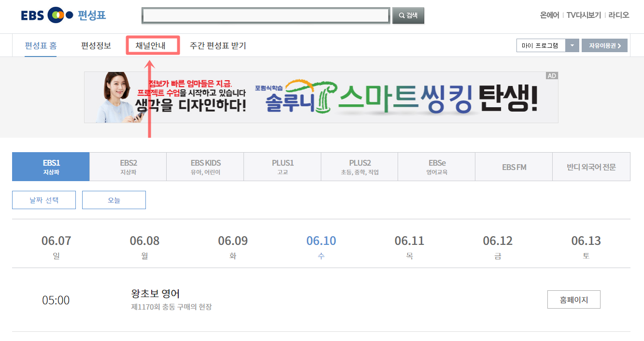Select date 06.08 월

tap(144, 247)
